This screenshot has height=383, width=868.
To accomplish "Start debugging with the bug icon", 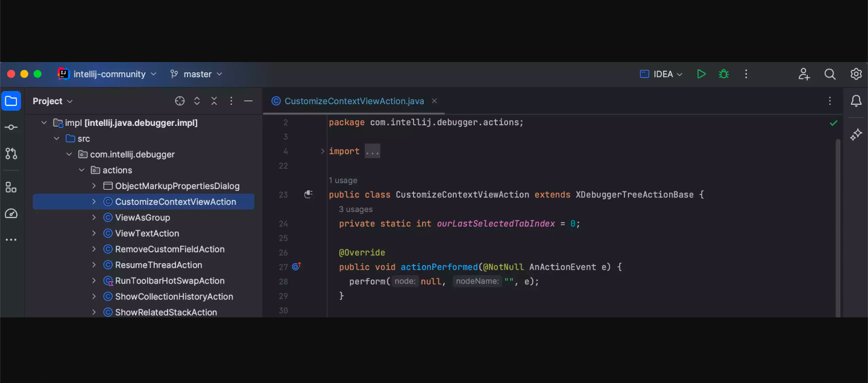I will point(724,74).
